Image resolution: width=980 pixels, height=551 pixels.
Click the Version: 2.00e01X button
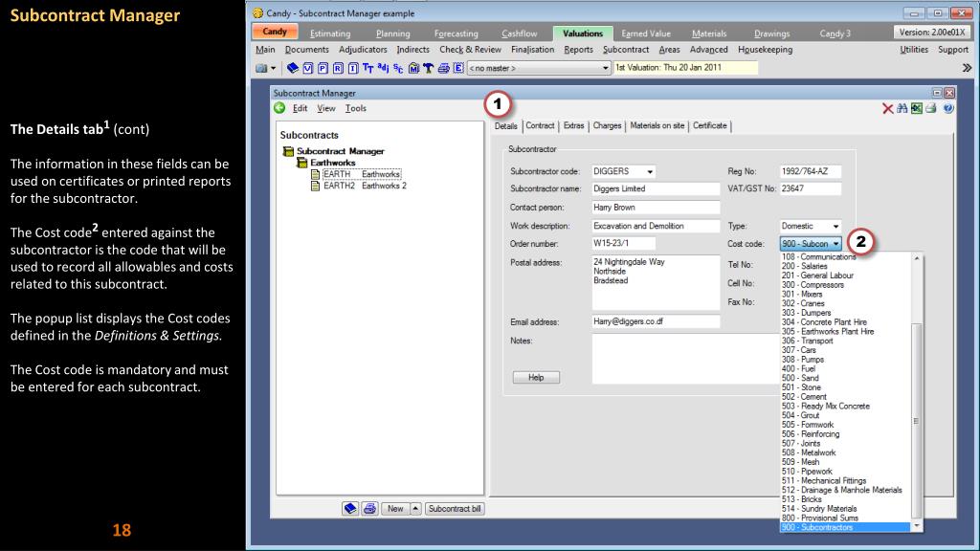coord(931,32)
